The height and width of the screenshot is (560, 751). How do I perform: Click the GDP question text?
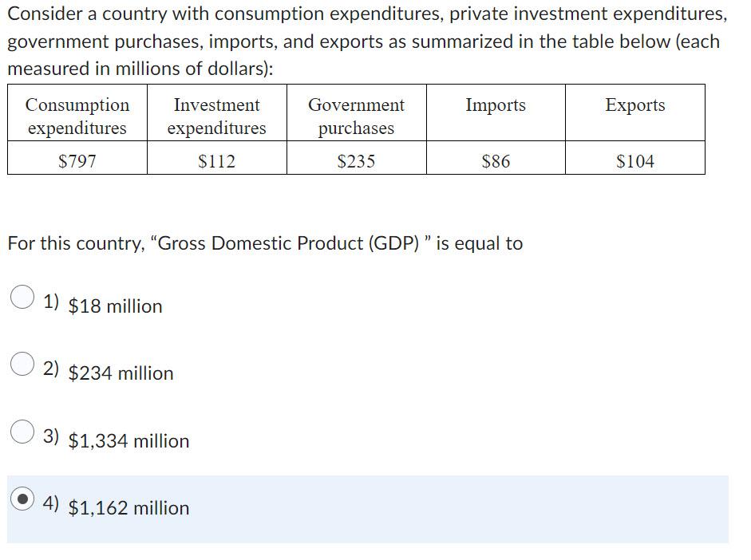tap(264, 243)
